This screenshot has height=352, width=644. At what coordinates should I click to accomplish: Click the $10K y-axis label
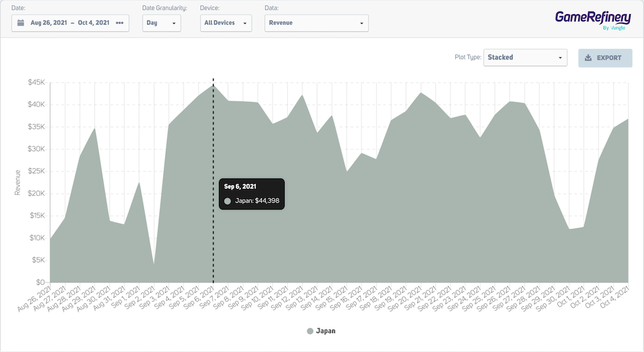pyautogui.click(x=37, y=238)
